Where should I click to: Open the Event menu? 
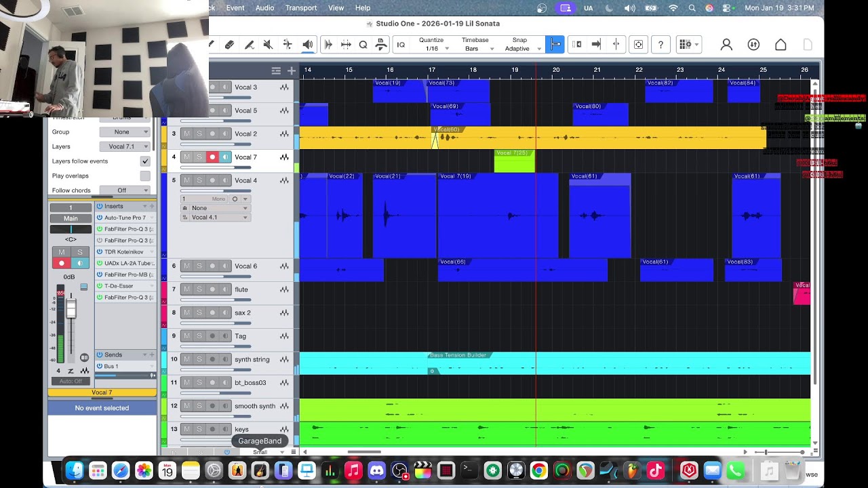[235, 8]
